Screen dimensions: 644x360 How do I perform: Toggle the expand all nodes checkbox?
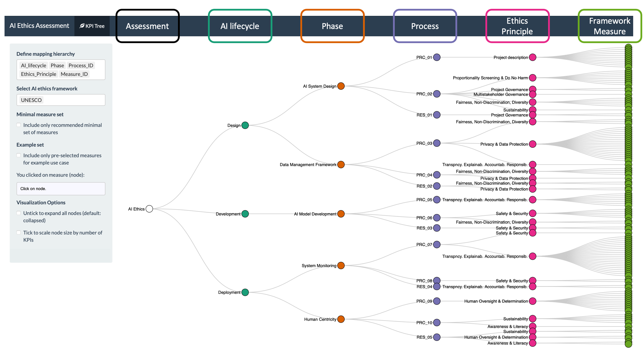[x=19, y=213]
